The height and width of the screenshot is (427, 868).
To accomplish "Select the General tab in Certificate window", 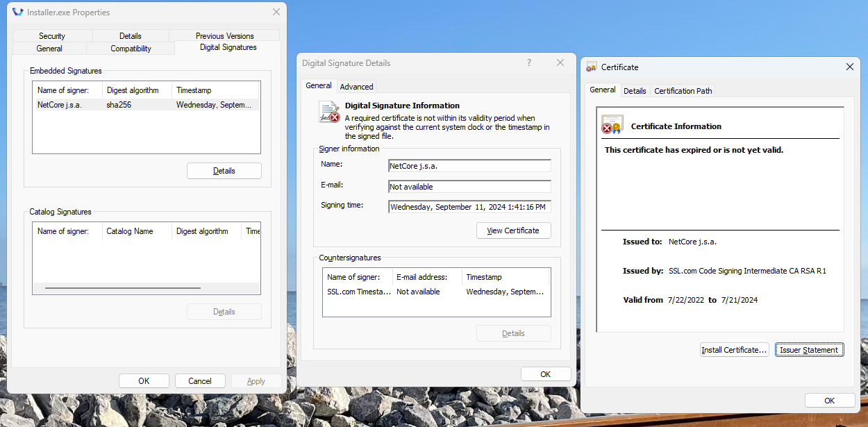I will pos(603,90).
